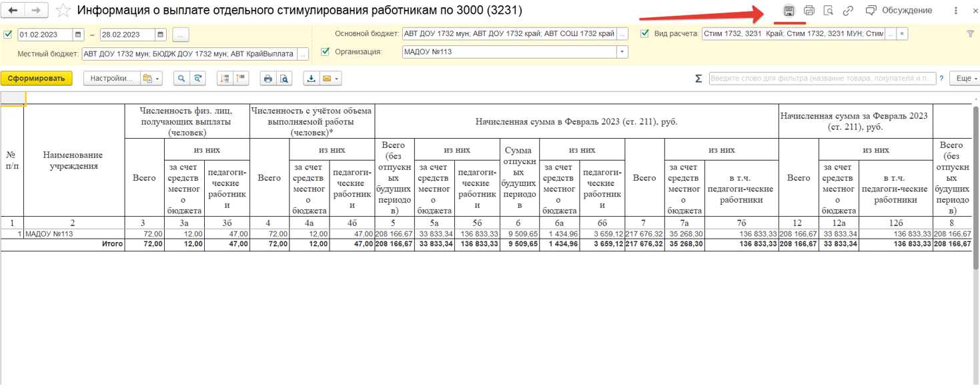Image resolution: width=980 pixels, height=388 pixels.
Task: Open the Настройки... settings button
Action: (111, 79)
